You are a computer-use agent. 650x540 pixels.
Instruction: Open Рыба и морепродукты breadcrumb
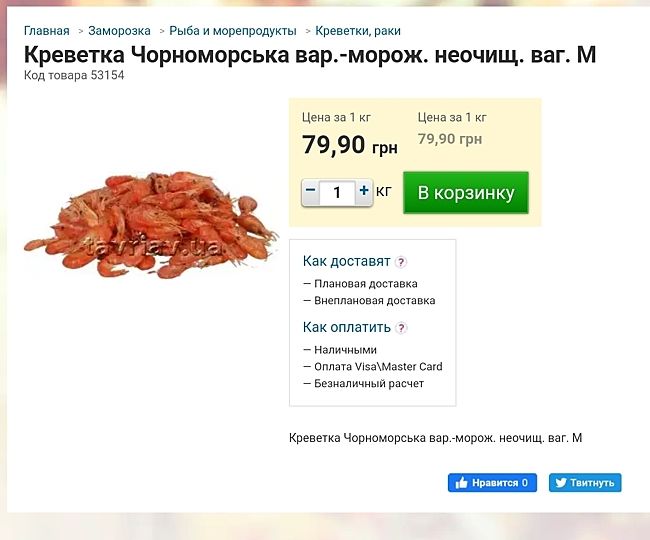click(x=233, y=31)
